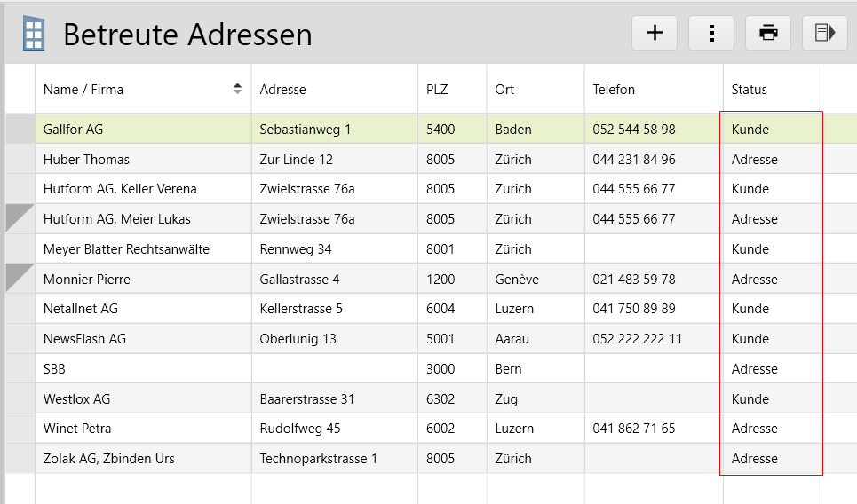The image size is (857, 504).
Task: Select phone number 041 862 71 65
Action: (x=633, y=429)
